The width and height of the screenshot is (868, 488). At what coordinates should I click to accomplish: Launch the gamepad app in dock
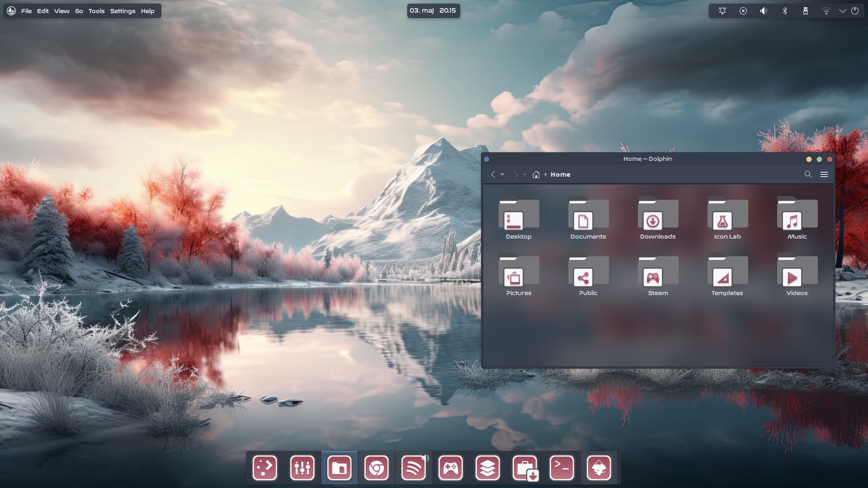450,468
